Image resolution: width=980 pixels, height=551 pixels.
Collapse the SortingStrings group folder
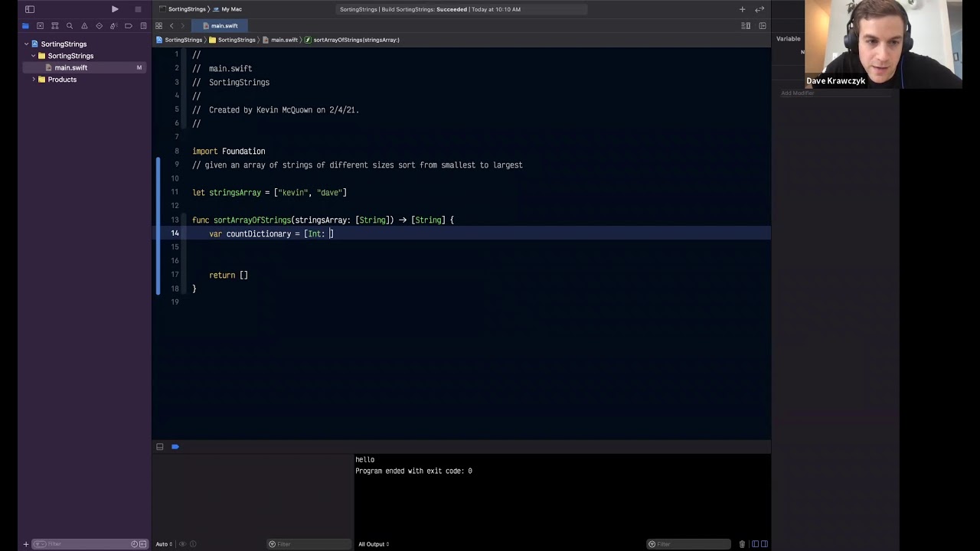pyautogui.click(x=33, y=56)
